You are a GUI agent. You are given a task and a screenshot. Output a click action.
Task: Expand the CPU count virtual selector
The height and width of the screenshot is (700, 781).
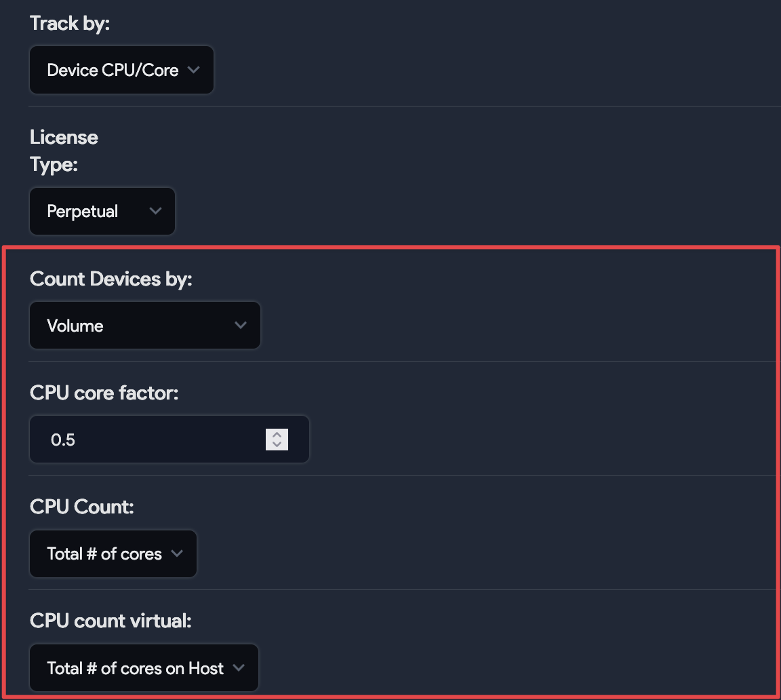tap(144, 667)
